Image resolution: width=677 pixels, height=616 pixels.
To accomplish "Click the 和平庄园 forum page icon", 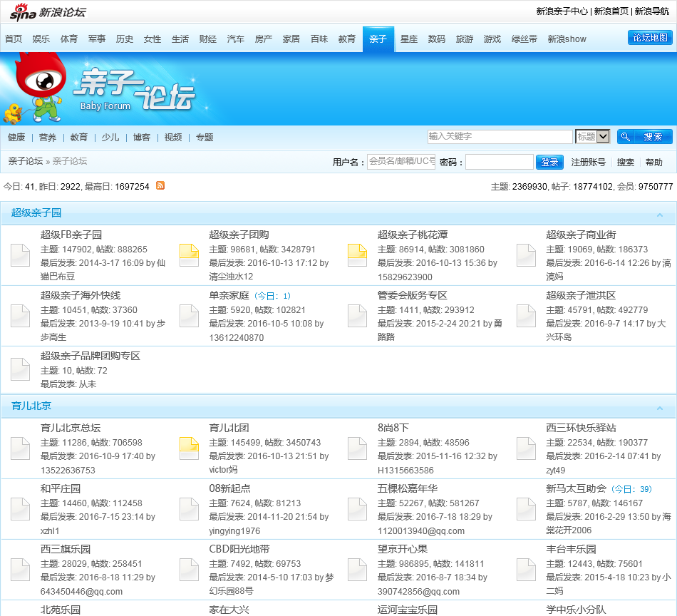I will [20, 509].
